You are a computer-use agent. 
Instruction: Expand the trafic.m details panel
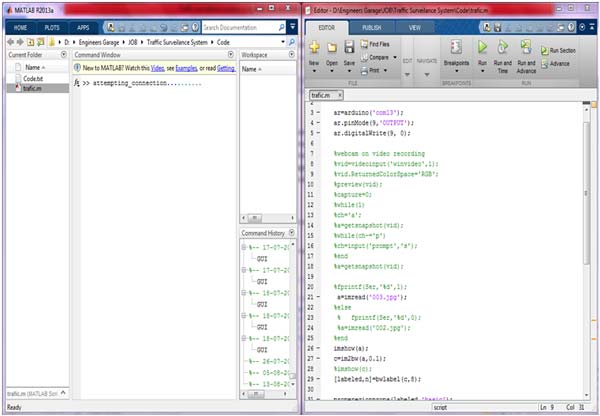[63, 393]
